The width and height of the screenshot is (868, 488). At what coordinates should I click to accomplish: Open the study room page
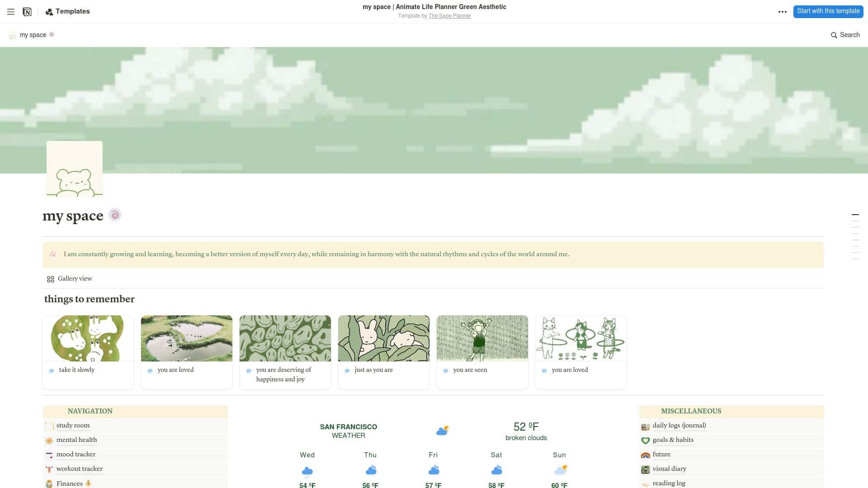[73, 426]
